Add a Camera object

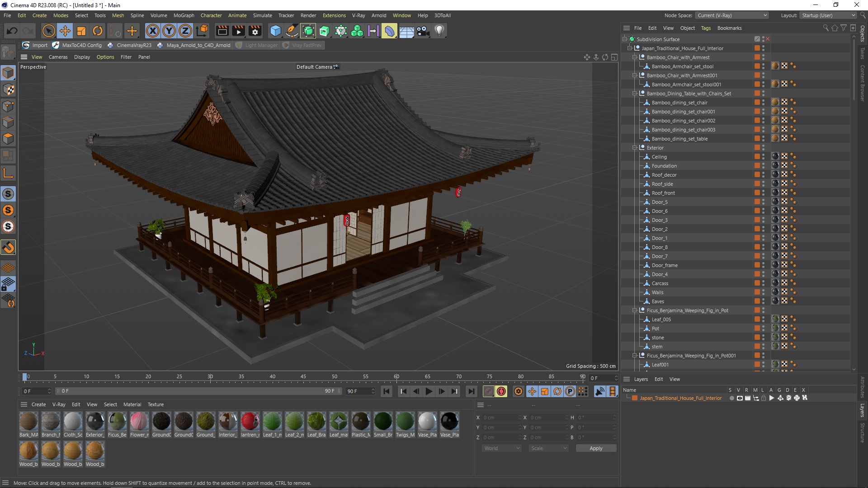(423, 31)
